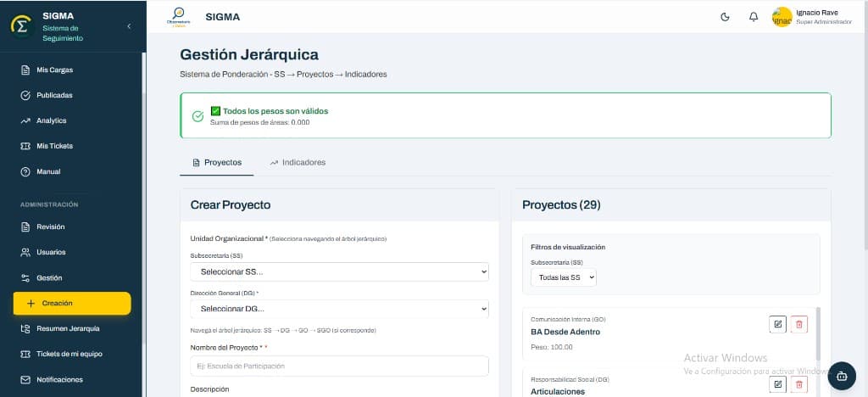Click the Ignacio Rave user name
This screenshot has width=868, height=397.
[x=816, y=12]
